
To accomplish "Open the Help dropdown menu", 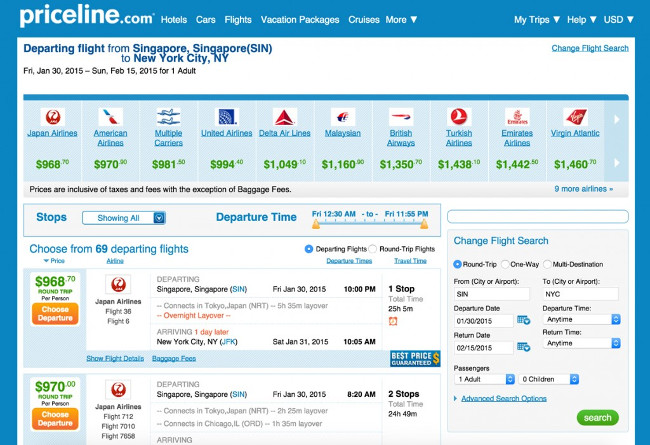I will (x=582, y=19).
